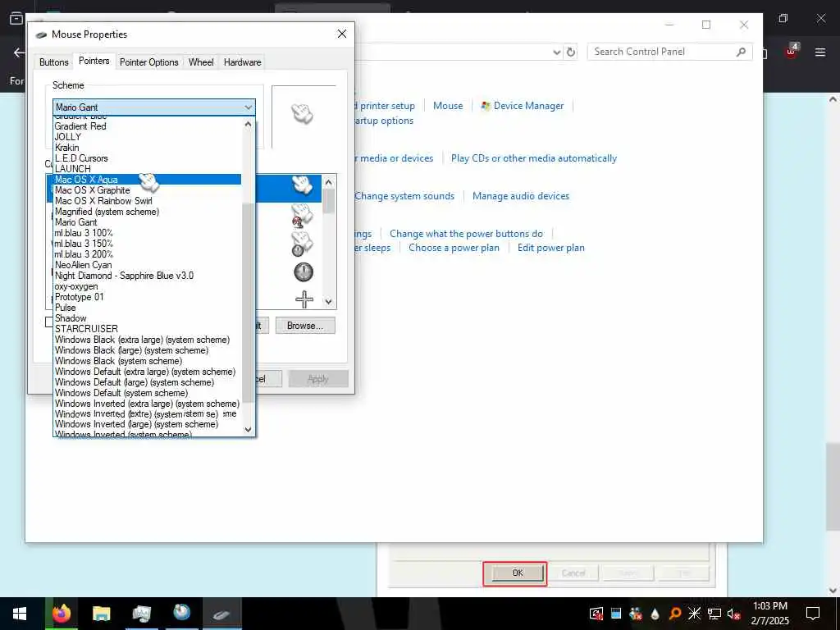
Task: Open the Windows Start menu
Action: pyautogui.click(x=20, y=614)
